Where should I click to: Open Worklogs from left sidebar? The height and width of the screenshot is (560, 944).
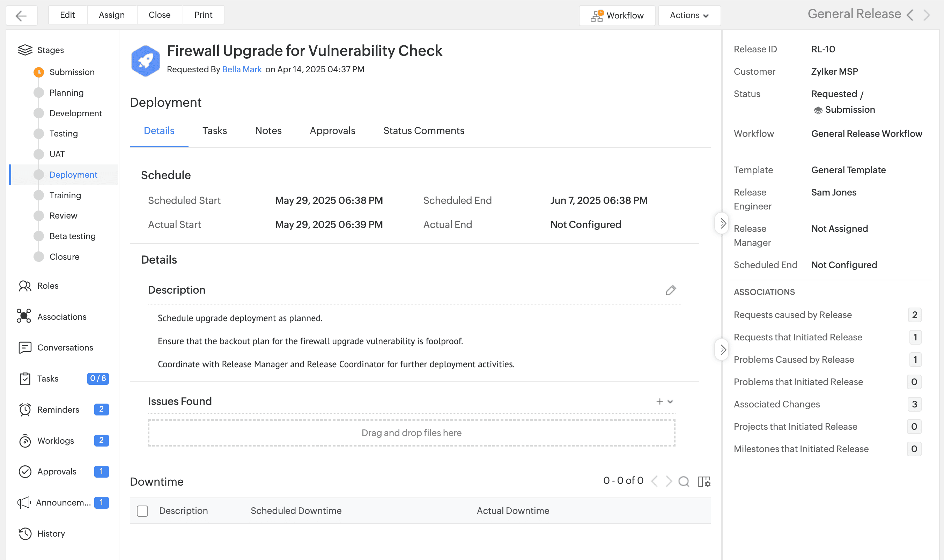tap(56, 440)
